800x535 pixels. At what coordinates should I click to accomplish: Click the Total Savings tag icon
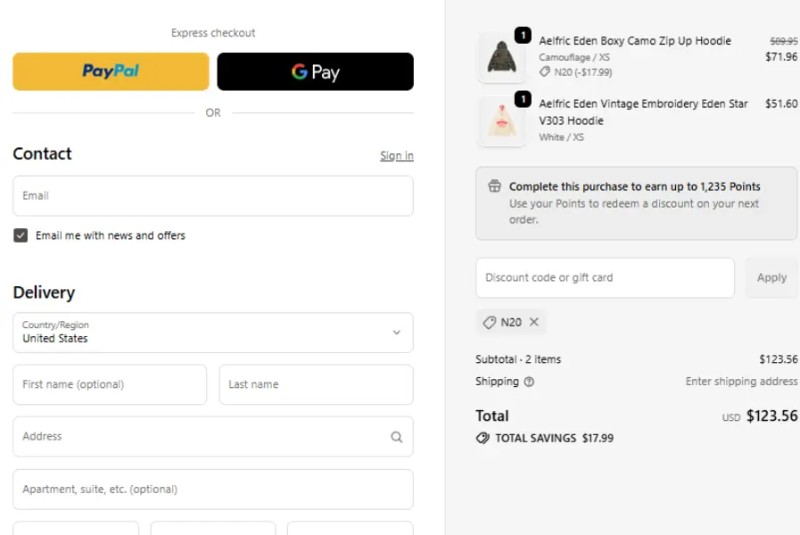[483, 438]
